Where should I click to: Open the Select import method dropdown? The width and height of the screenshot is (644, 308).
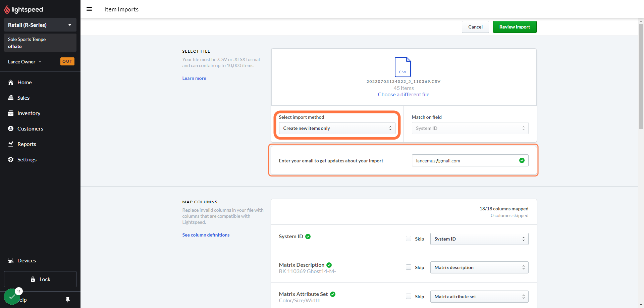337,128
